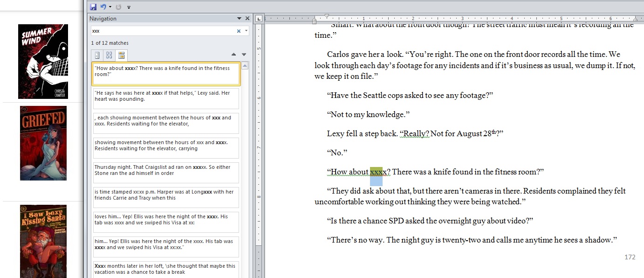Clear the search text with the X icon
This screenshot has width=644, height=278.
coord(239,31)
